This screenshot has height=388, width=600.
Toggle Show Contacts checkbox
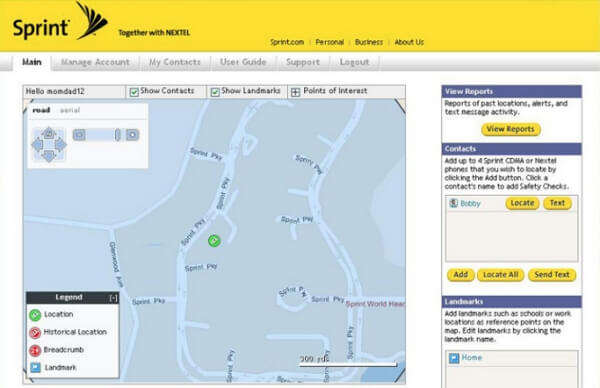tap(134, 92)
